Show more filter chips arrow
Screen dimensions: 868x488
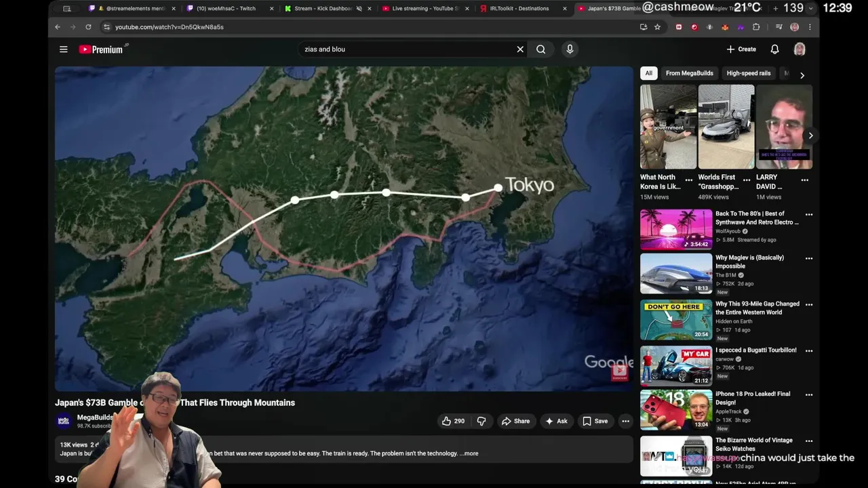(802, 75)
